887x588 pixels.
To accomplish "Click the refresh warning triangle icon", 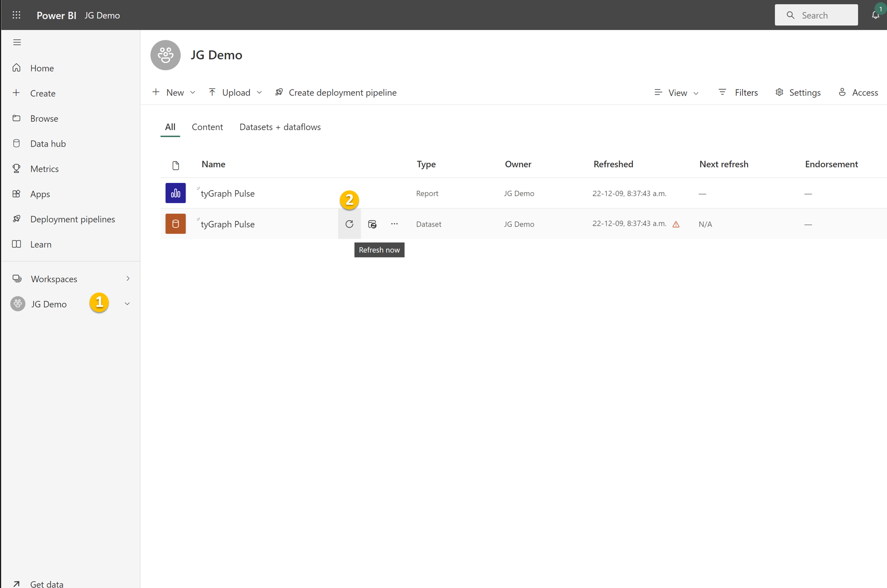I will coord(676,224).
